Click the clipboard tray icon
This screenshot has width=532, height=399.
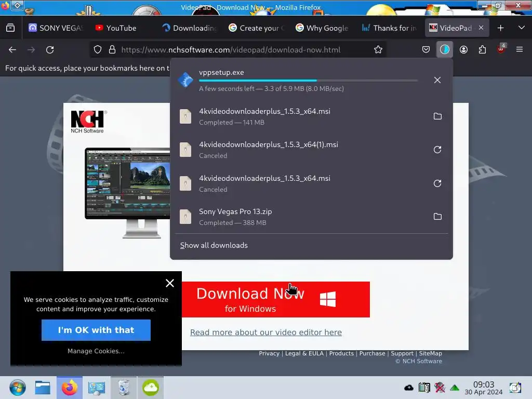pos(424,388)
